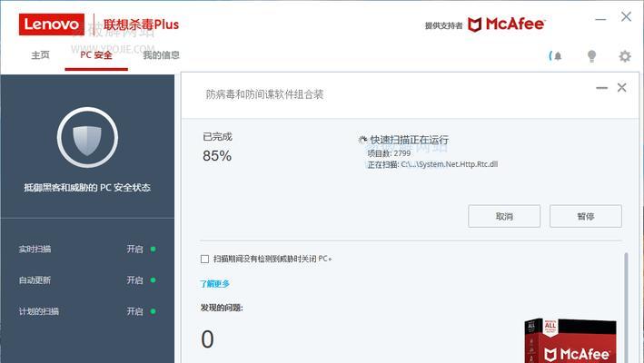This screenshot has height=363, width=644.
Task: Click the shield security status icon
Action: click(87, 137)
